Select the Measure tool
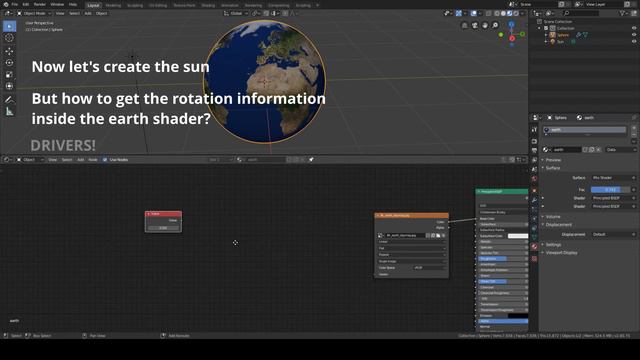640x360 pixels. click(9, 111)
